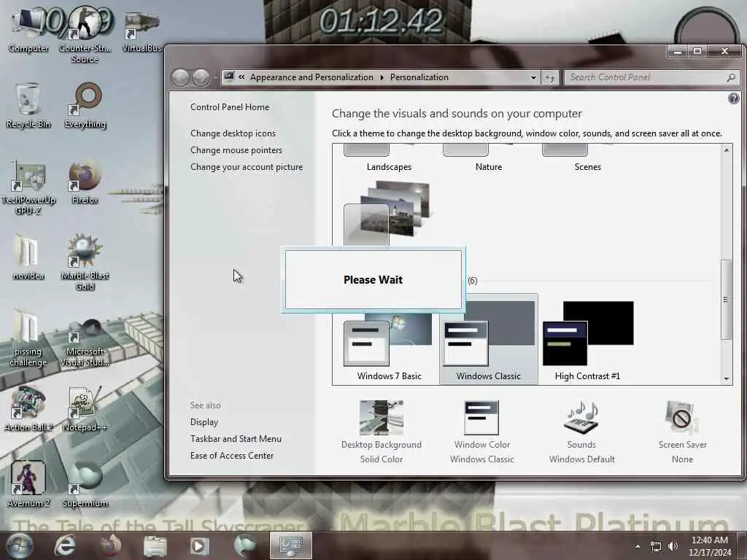Open the novidea folder
The height and width of the screenshot is (560, 747).
tap(28, 257)
